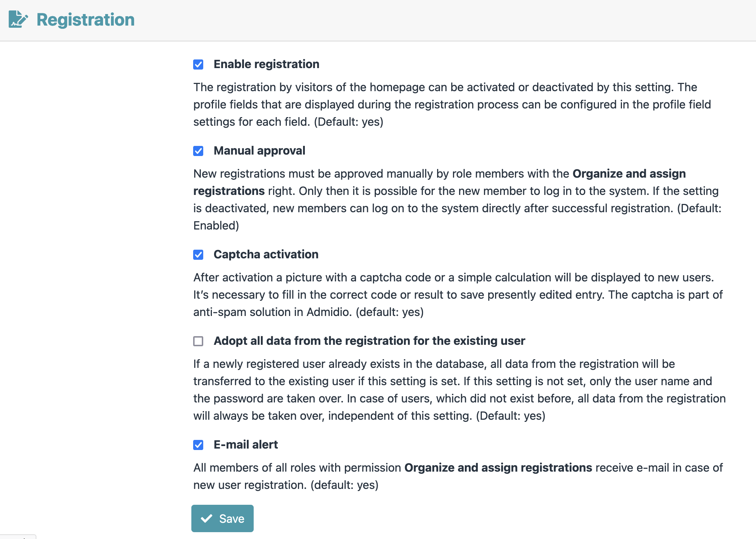Click the "Adopt all data from the registration" label
Viewport: 756px width, 539px height.
(369, 341)
